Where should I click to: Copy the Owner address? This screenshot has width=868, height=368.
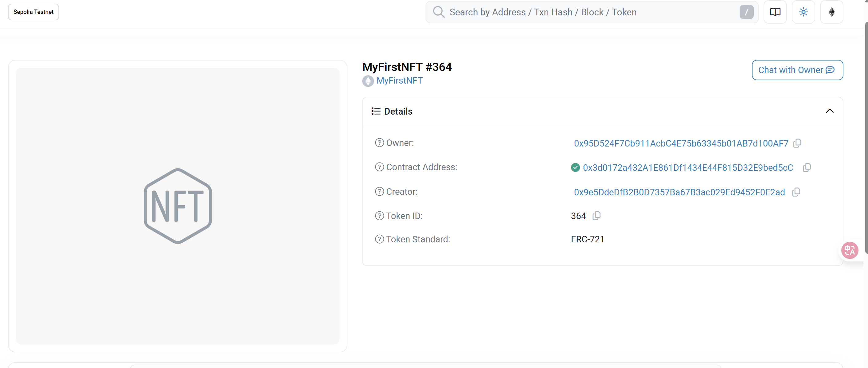797,143
